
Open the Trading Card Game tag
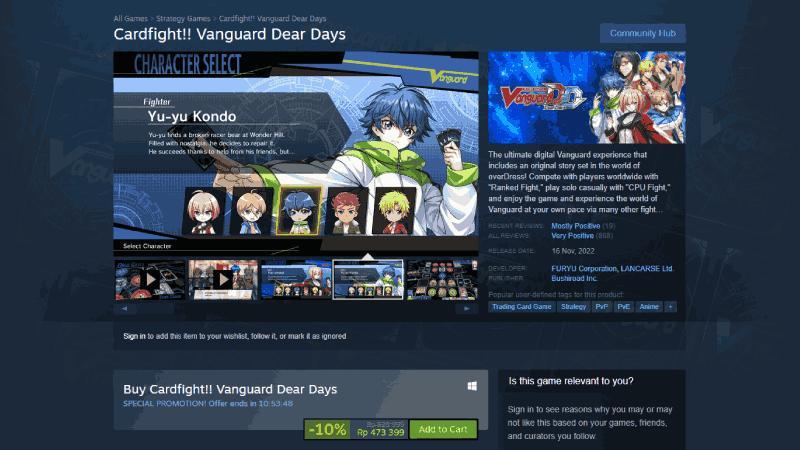coord(521,307)
